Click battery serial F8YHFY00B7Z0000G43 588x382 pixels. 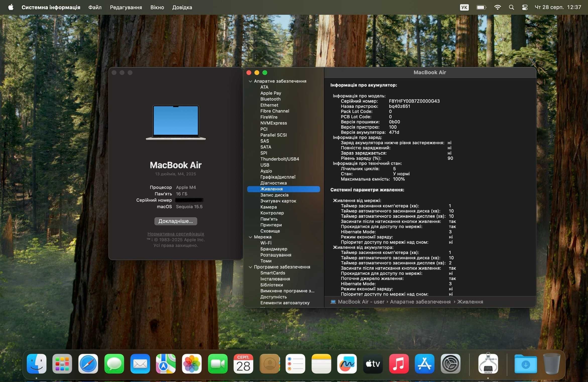point(414,101)
